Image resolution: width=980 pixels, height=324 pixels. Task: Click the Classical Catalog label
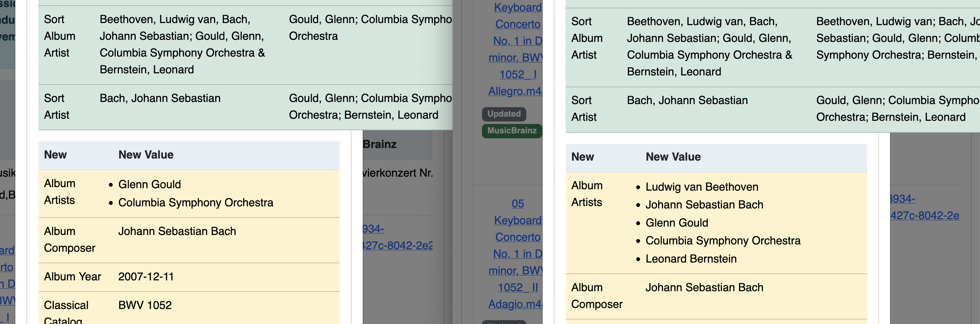[66, 313]
